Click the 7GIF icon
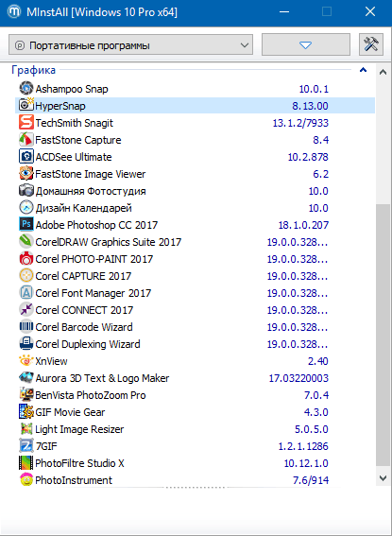 26,446
